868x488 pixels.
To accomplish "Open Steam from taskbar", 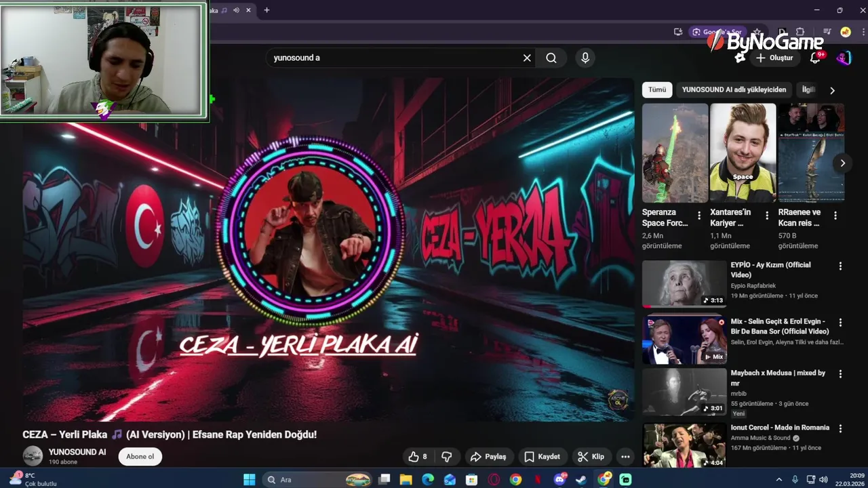I will tap(582, 479).
